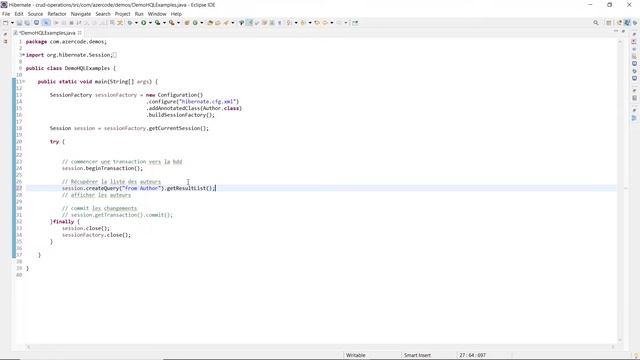Click the class name DemoHQLExamples in code
This screenshot has height=360, width=640.
87,68
